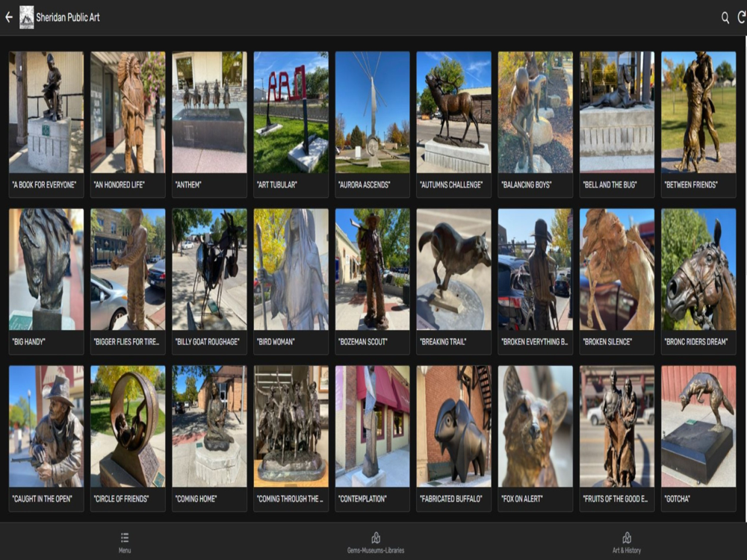Tap the Gems-Museums-Libraries map icon

tap(376, 538)
